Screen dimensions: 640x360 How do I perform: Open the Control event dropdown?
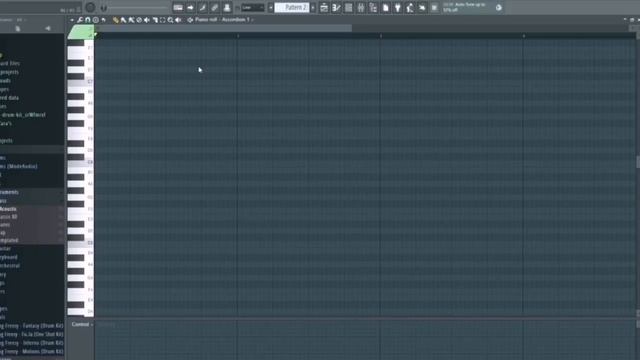(82, 324)
